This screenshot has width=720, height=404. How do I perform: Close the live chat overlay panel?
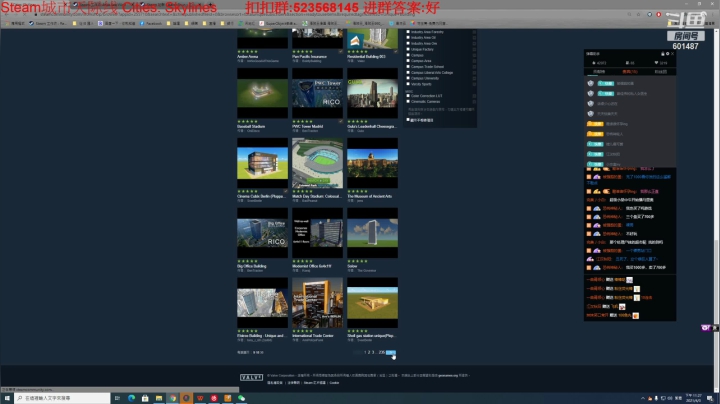(x=673, y=54)
